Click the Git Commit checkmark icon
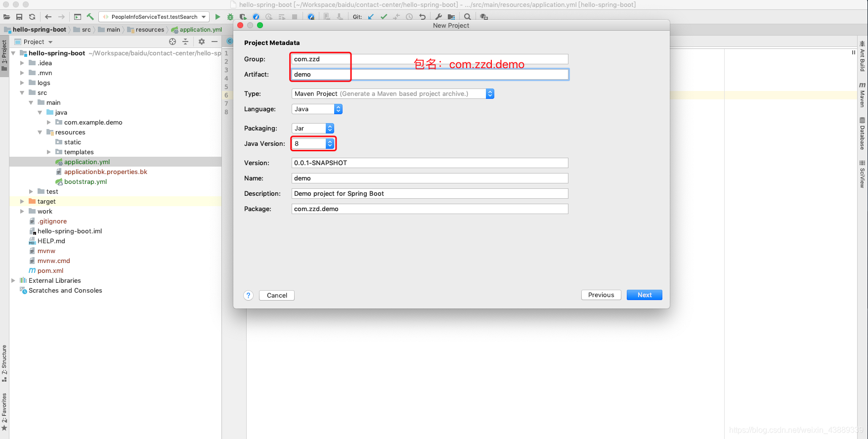The width and height of the screenshot is (868, 439). point(384,17)
